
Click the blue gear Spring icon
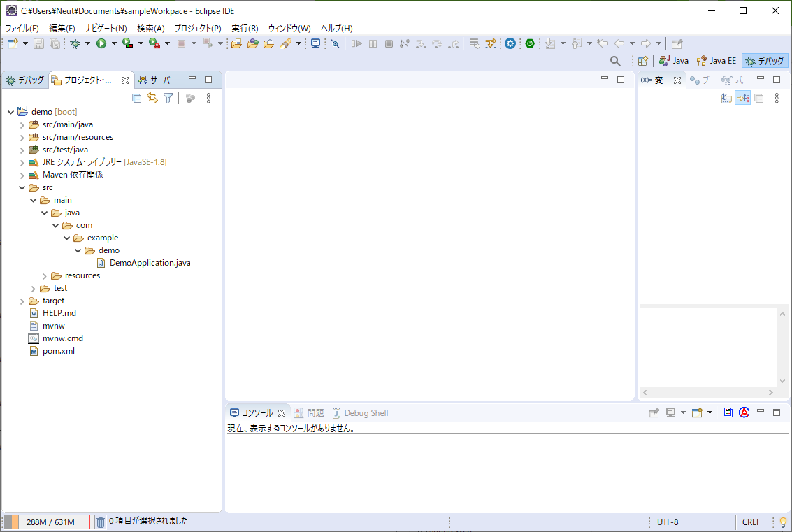click(510, 43)
